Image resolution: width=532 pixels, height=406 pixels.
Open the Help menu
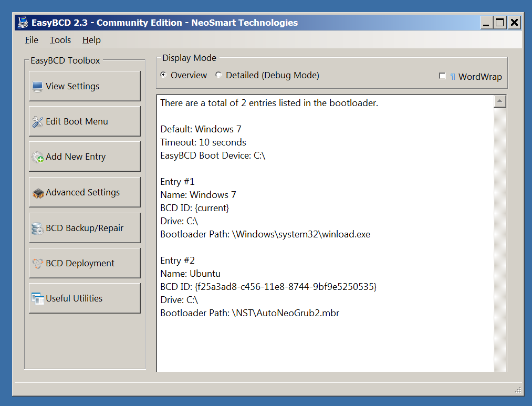(x=91, y=40)
